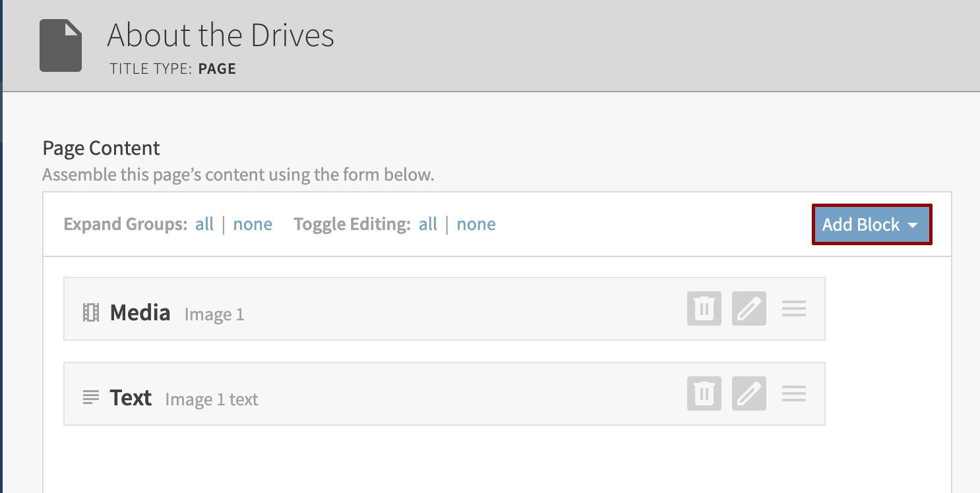
Task: Expand all groups via the 'all' link
Action: click(x=204, y=224)
